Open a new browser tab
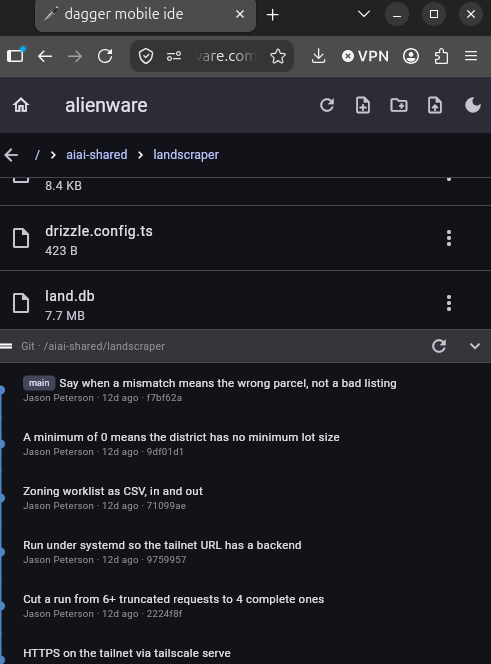 pyautogui.click(x=272, y=15)
